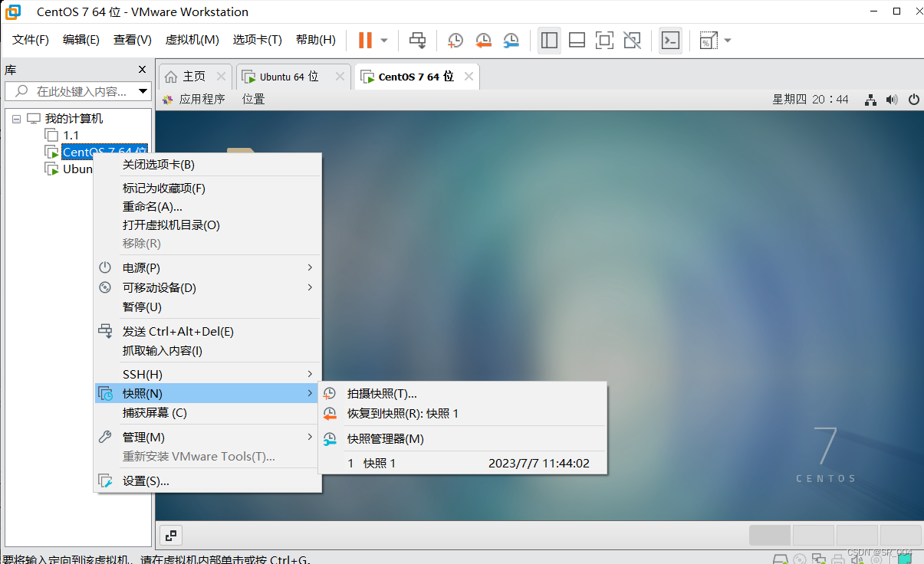Viewport: 924px width, 564px height.
Task: Click the Send Ctrl+Alt+Del toolbar icon
Action: (x=417, y=40)
